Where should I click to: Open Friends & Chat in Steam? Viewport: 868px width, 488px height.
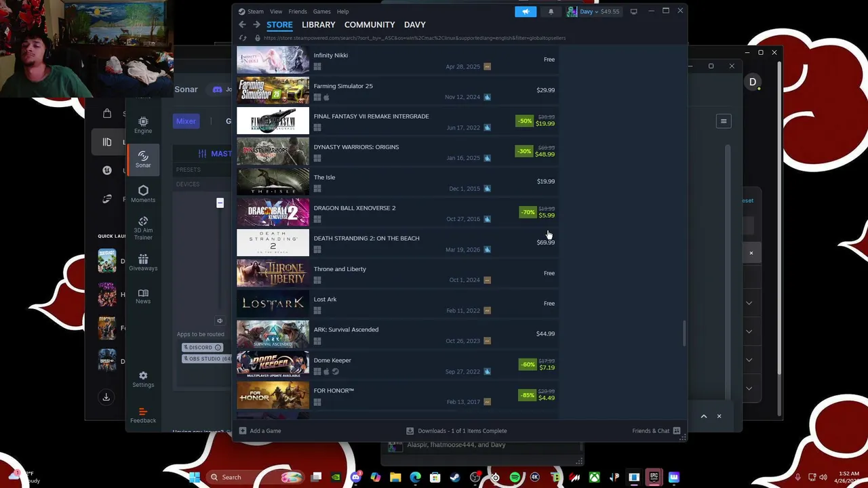click(x=656, y=431)
